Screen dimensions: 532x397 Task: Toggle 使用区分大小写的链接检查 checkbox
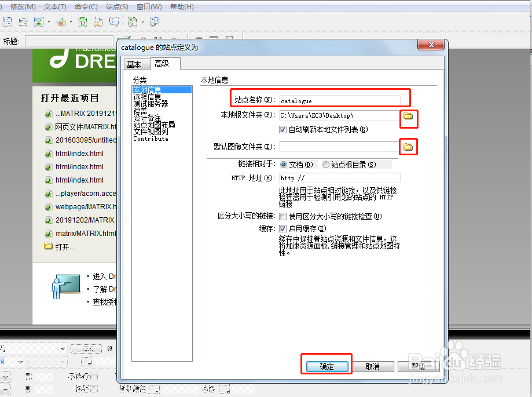click(x=282, y=216)
